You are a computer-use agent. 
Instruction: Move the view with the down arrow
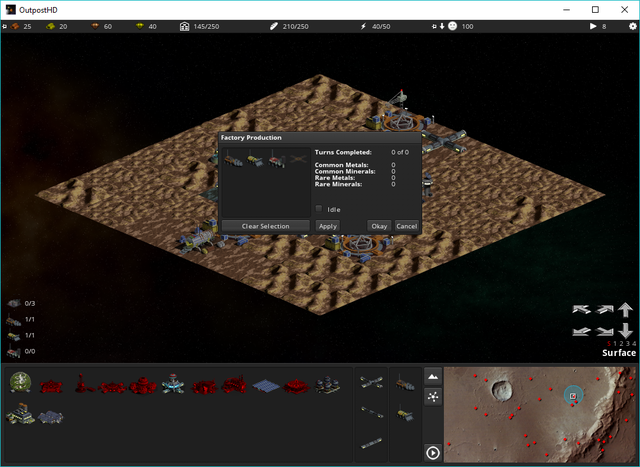tap(625, 330)
